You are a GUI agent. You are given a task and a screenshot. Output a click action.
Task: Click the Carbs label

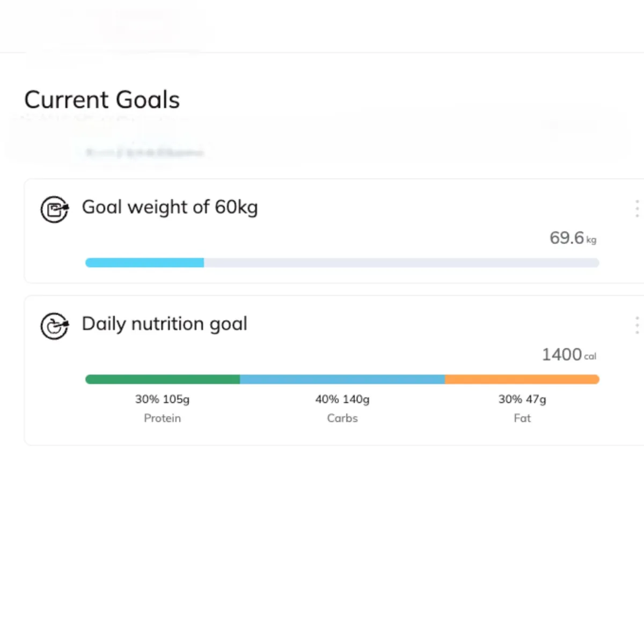point(342,418)
